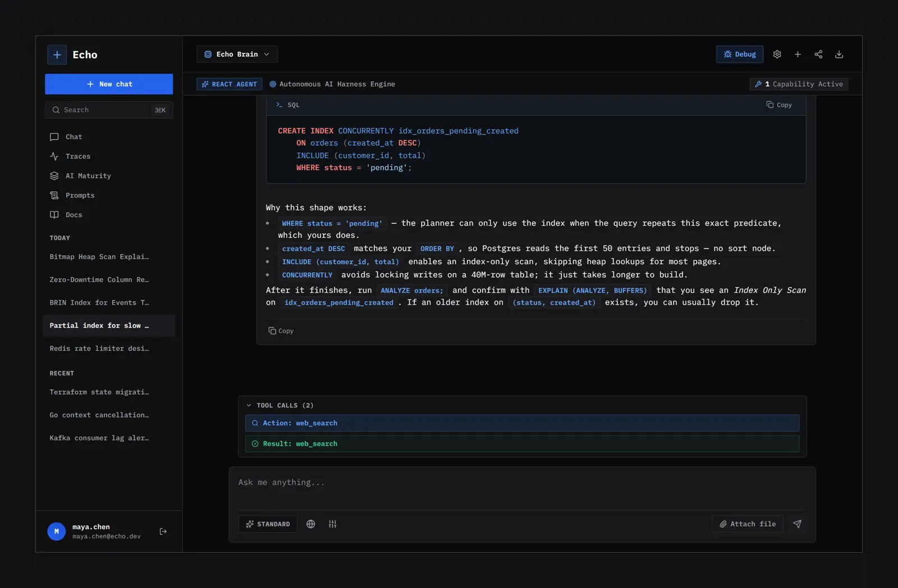This screenshot has height=588, width=898.
Task: Click the REACT AGENT badge
Action: coord(230,84)
